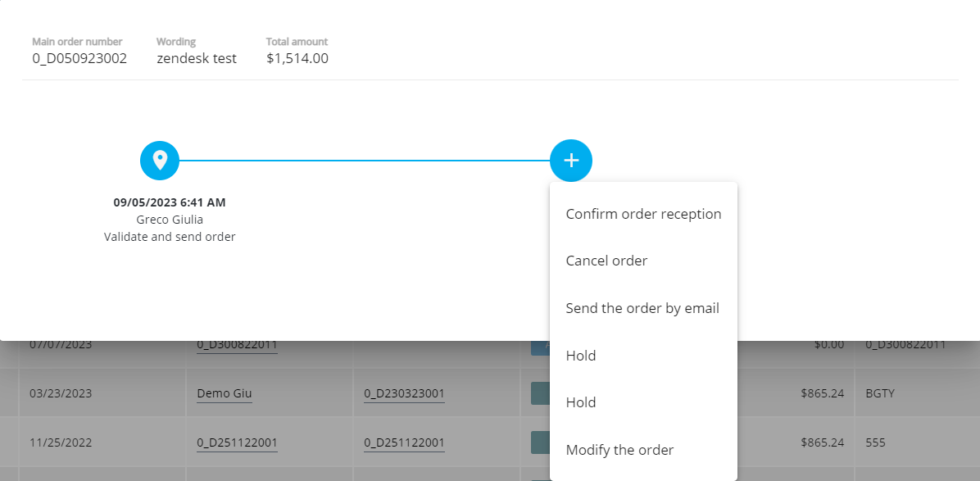Click the 07/07/2023 date cell

pyautogui.click(x=61, y=345)
